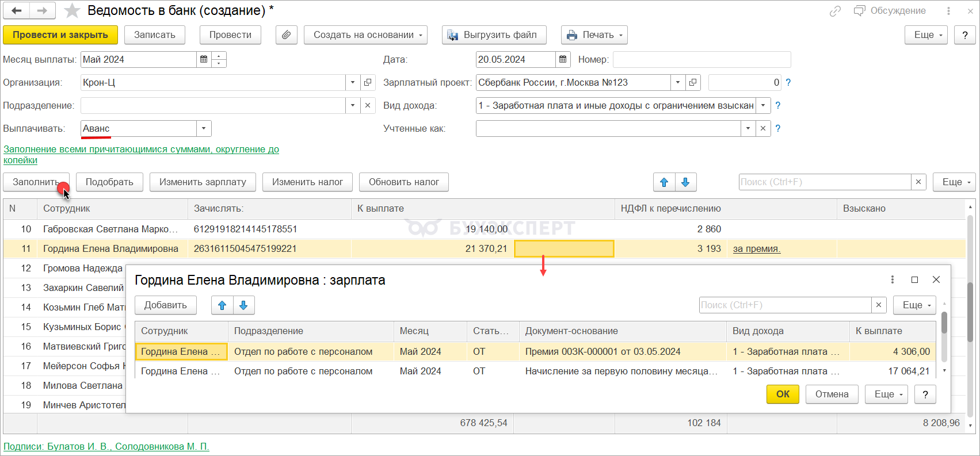Clear the Подразделение field

[368, 105]
